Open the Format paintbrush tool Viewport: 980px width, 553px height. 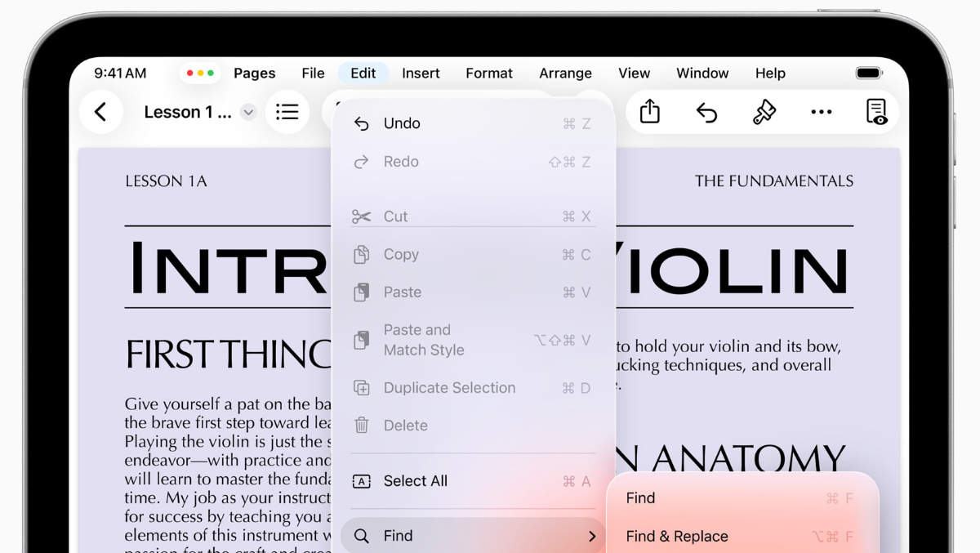pos(764,112)
